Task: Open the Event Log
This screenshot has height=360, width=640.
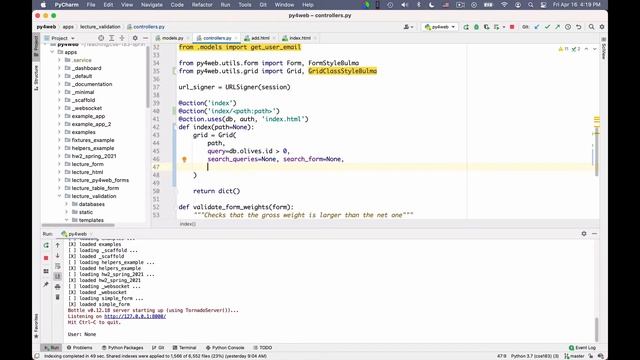Action: click(582, 348)
